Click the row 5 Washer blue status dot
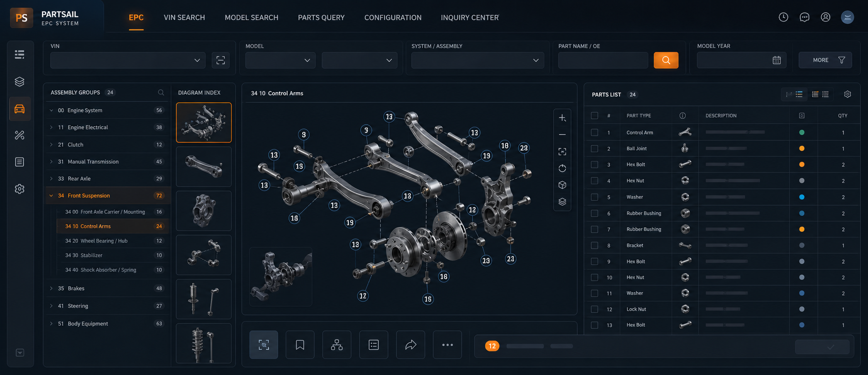 coord(802,197)
